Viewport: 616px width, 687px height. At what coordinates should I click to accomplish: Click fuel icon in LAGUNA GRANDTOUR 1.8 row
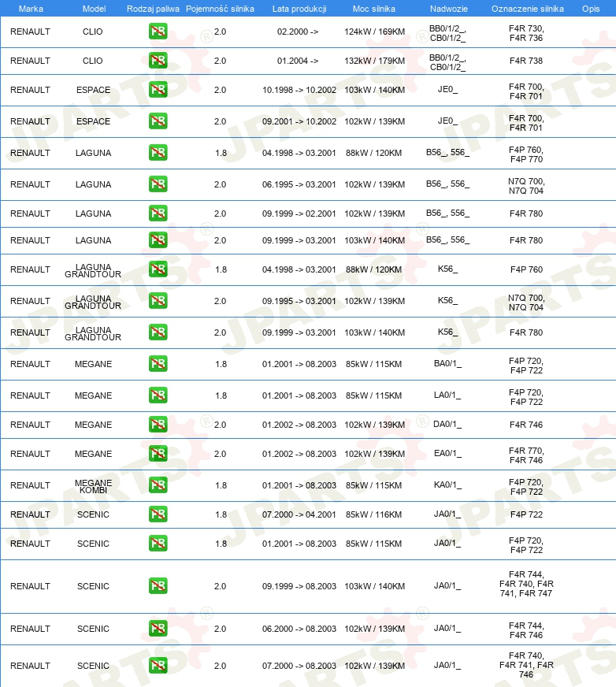coord(158,269)
